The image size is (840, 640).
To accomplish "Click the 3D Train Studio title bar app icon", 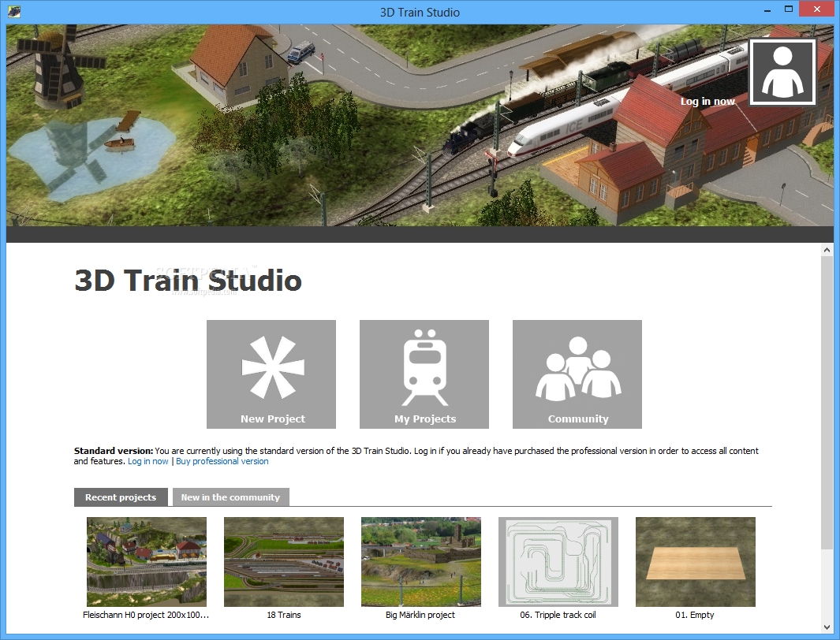I will [14, 11].
